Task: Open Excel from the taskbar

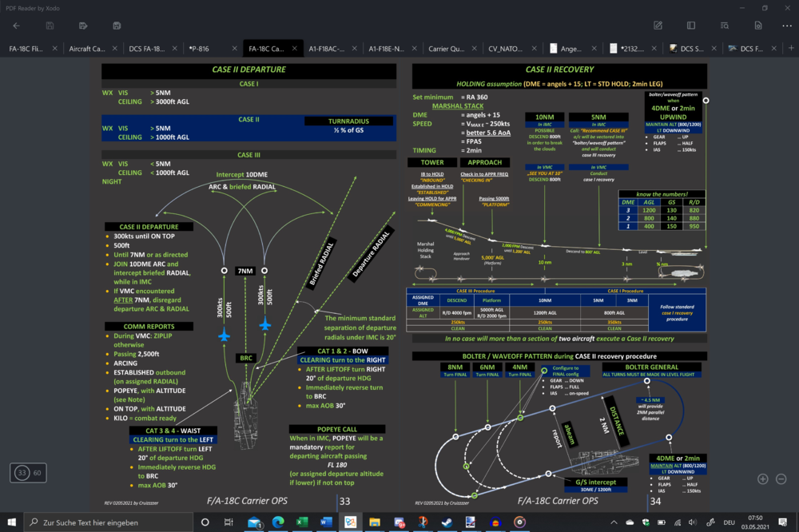Action: [302, 522]
